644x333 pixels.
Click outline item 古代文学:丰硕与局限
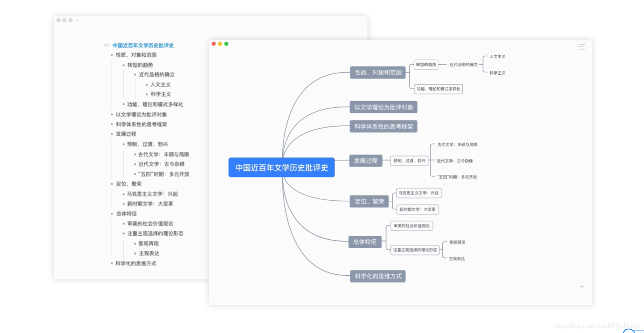click(163, 154)
